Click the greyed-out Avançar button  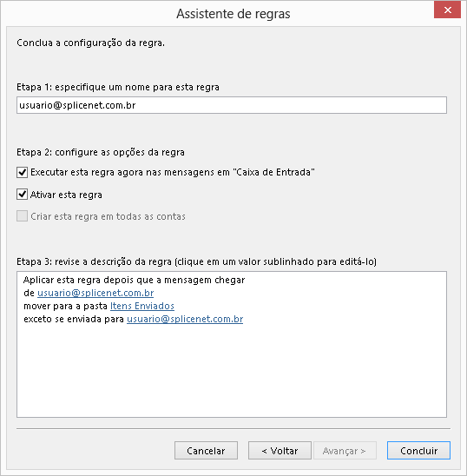[345, 451]
